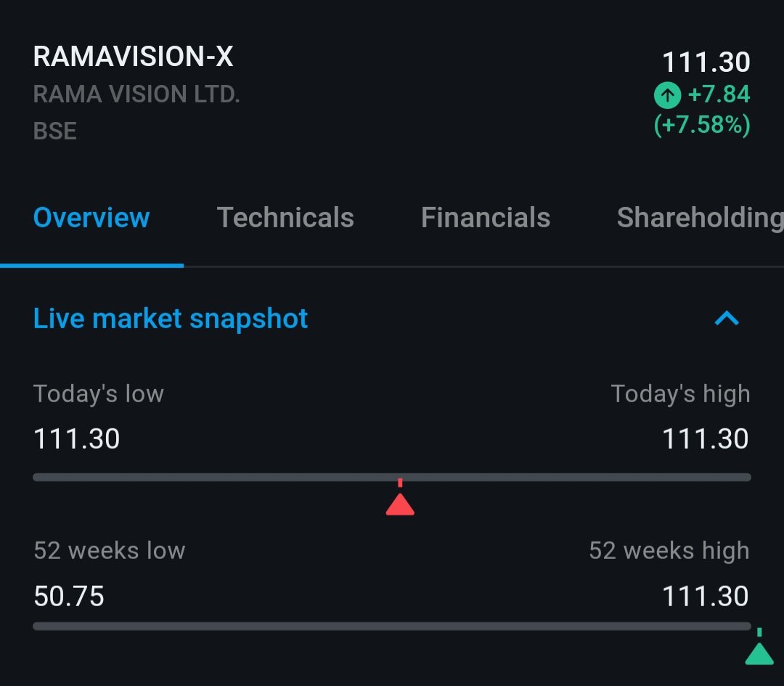The image size is (784, 686).
Task: Click the 52 weeks range bar
Action: tap(392, 626)
